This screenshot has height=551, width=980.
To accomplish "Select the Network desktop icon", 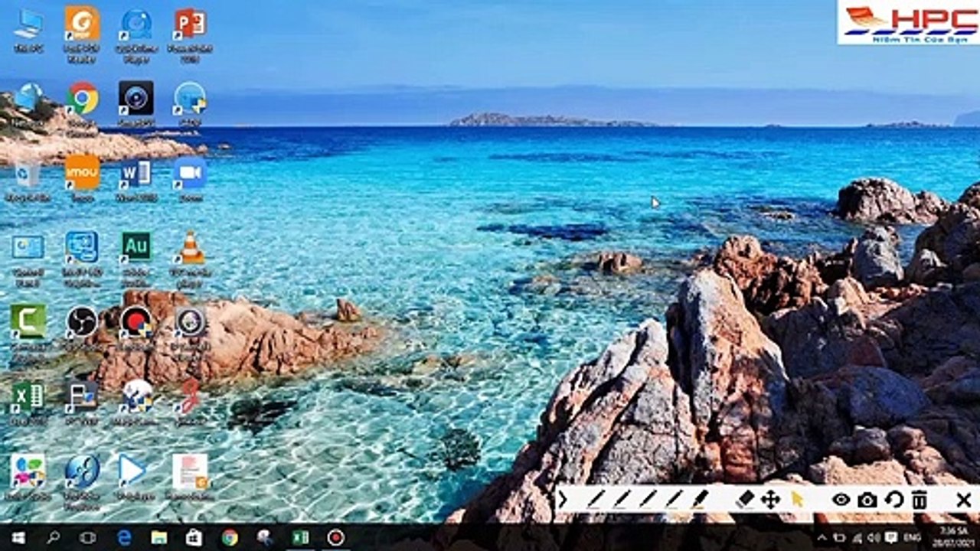I will (28, 103).
